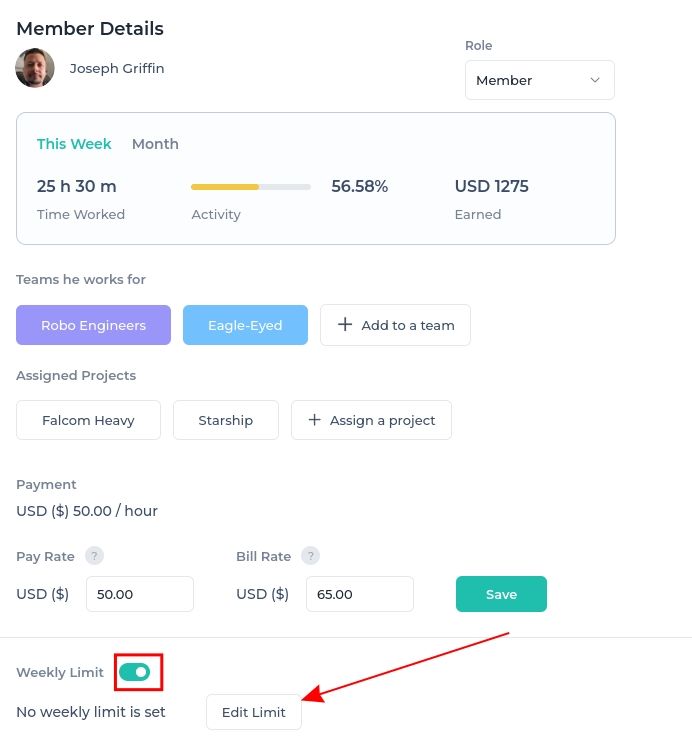
Task: Click the Bill Rate help question mark
Action: [x=310, y=555]
